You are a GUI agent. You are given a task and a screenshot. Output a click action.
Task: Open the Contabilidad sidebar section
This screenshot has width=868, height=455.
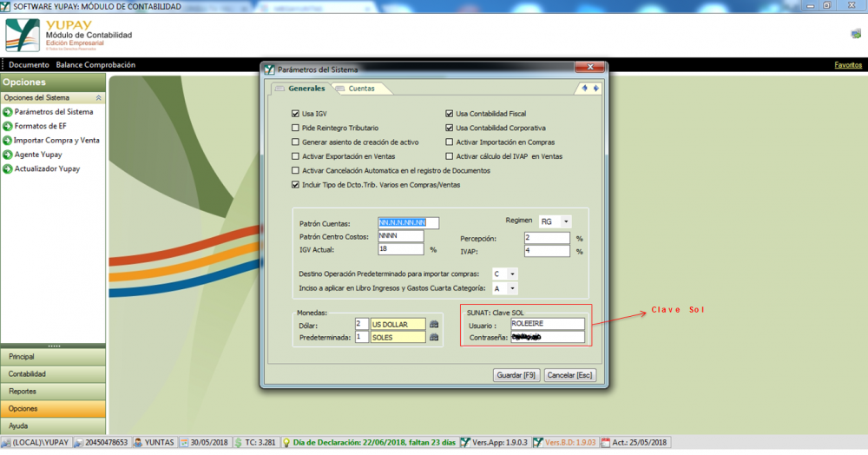53,374
